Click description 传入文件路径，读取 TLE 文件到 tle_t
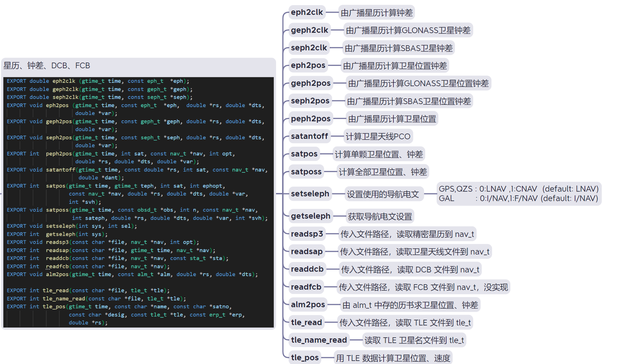This screenshot has height=364, width=617. 405,323
